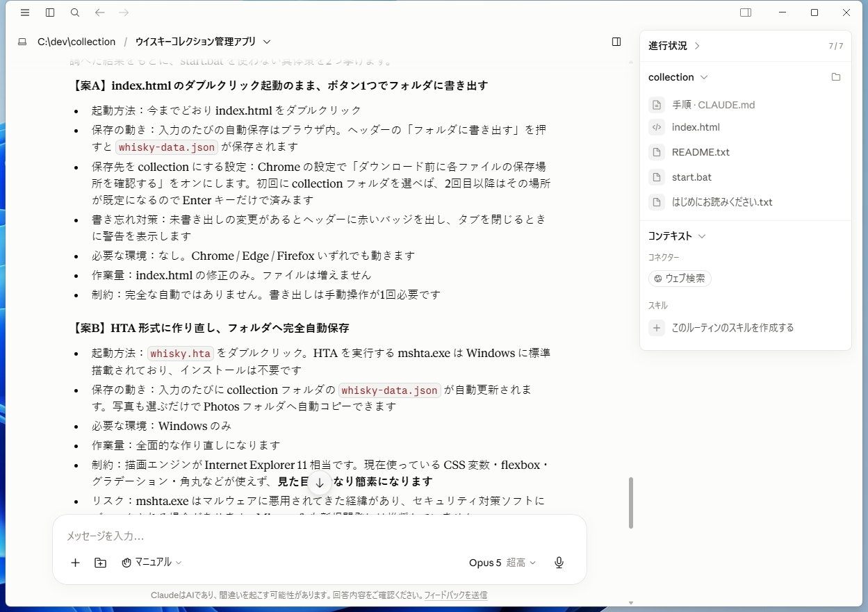This screenshot has height=612, width=868.
Task: Click the フィードバックを送信 link
Action: pyautogui.click(x=455, y=595)
